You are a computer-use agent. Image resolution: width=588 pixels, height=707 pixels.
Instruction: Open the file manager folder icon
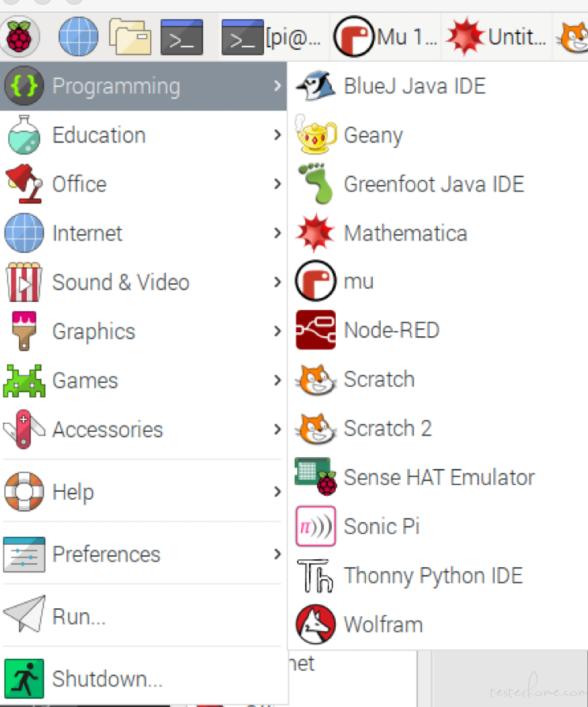click(x=130, y=36)
